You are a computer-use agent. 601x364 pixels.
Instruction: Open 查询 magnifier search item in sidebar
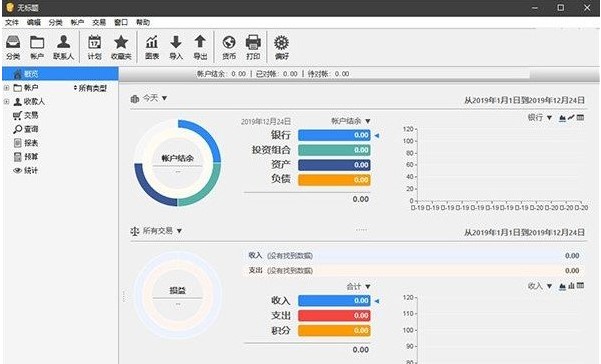26,129
